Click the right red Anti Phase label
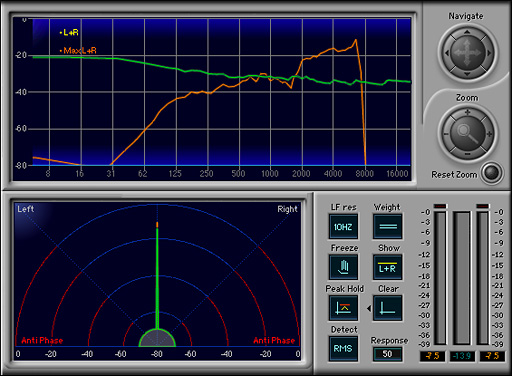This screenshot has width=512, height=376. click(x=274, y=340)
